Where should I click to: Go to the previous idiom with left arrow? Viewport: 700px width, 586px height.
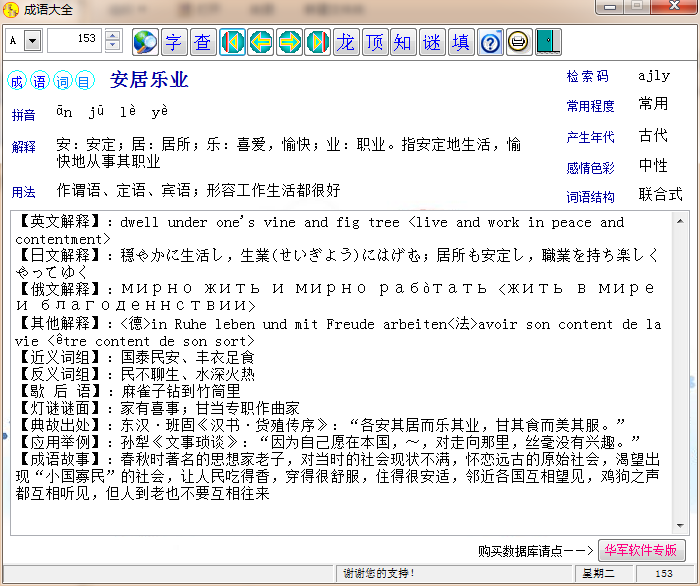tap(261, 42)
